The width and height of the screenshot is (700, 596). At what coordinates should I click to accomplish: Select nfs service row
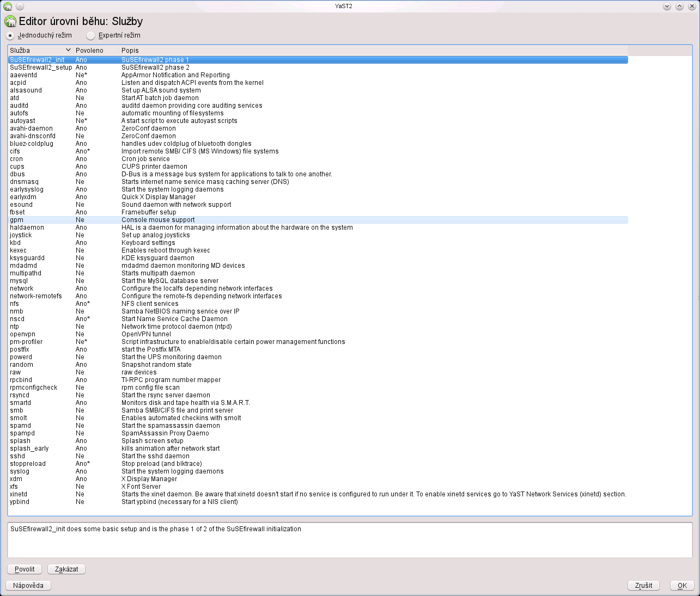[x=318, y=304]
